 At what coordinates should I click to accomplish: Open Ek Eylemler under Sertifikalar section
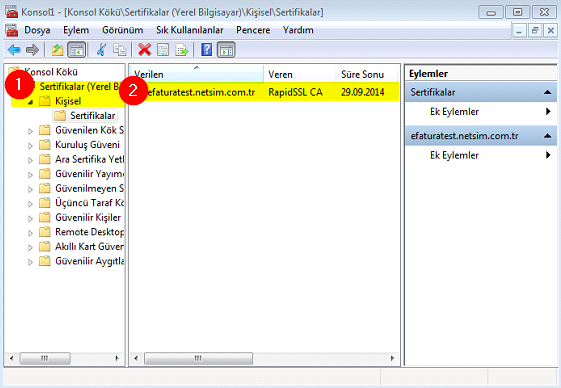pyautogui.click(x=481, y=112)
